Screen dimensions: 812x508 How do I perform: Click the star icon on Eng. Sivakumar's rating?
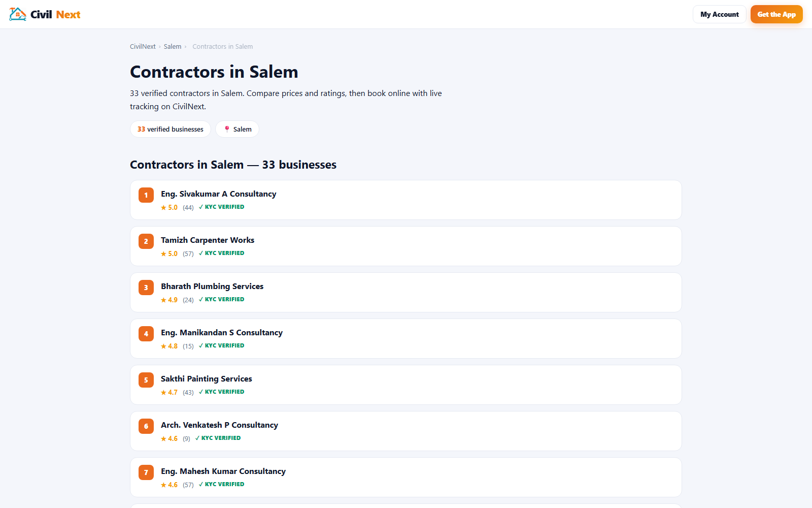click(x=163, y=207)
